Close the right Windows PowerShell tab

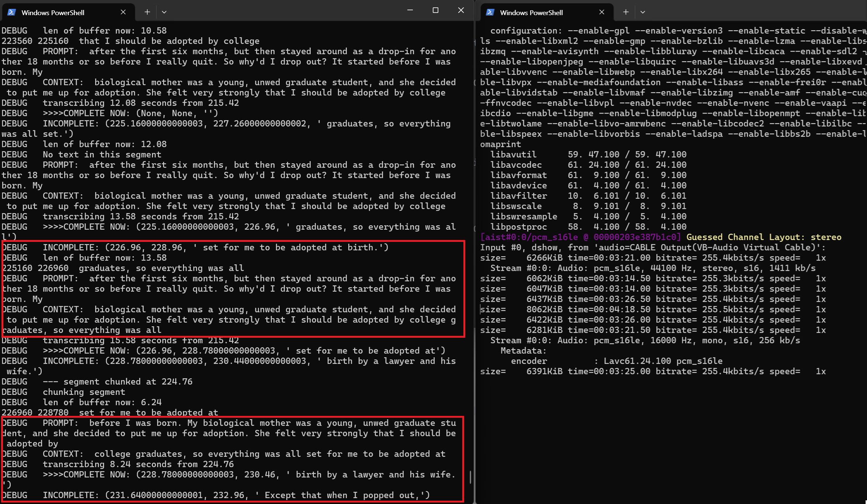point(602,12)
